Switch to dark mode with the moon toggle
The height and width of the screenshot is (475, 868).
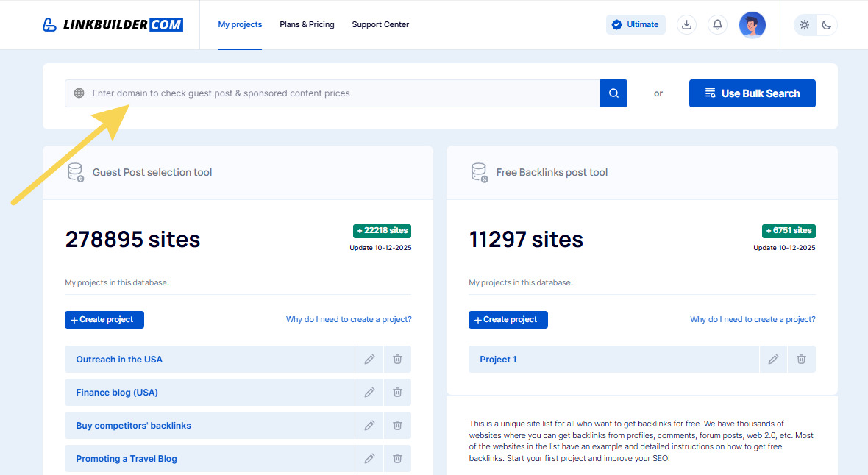tap(826, 24)
